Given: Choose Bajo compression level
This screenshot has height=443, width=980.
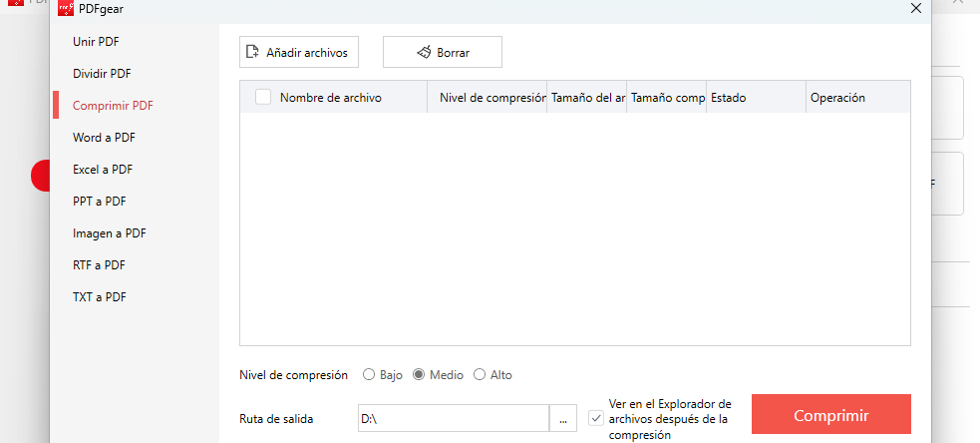Looking at the screenshot, I should pos(369,375).
